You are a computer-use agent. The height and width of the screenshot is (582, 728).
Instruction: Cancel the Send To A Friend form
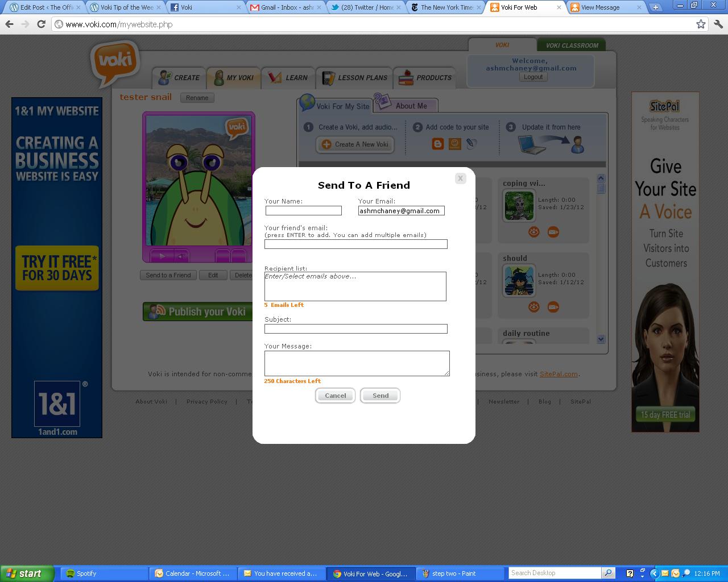pos(335,396)
